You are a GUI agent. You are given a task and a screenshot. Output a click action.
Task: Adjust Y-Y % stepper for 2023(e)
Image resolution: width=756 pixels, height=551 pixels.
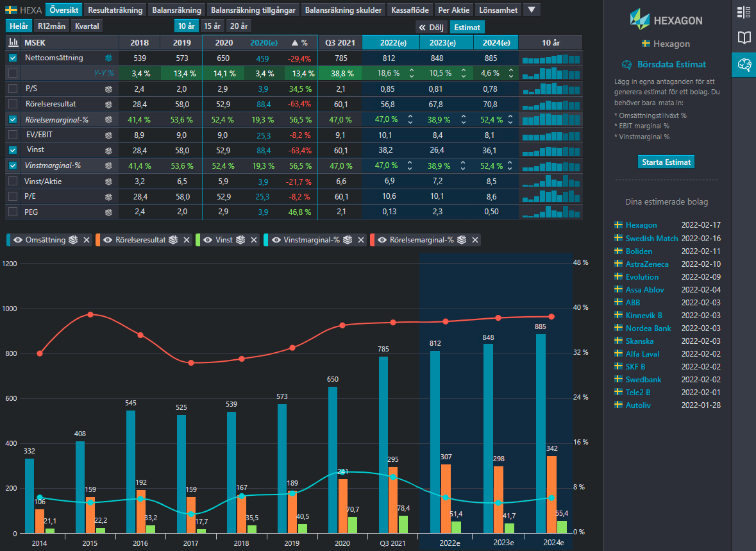464,73
